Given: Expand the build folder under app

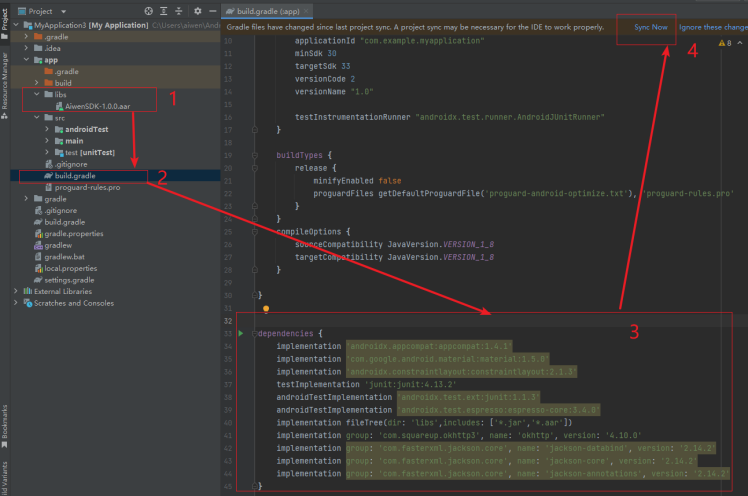Looking at the screenshot, I should (37, 83).
